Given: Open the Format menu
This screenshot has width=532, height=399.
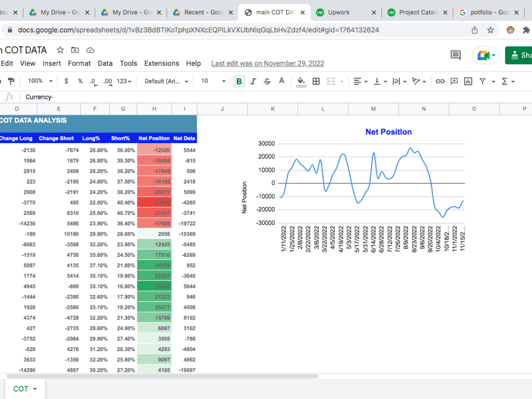Looking at the screenshot, I should click(x=79, y=63).
